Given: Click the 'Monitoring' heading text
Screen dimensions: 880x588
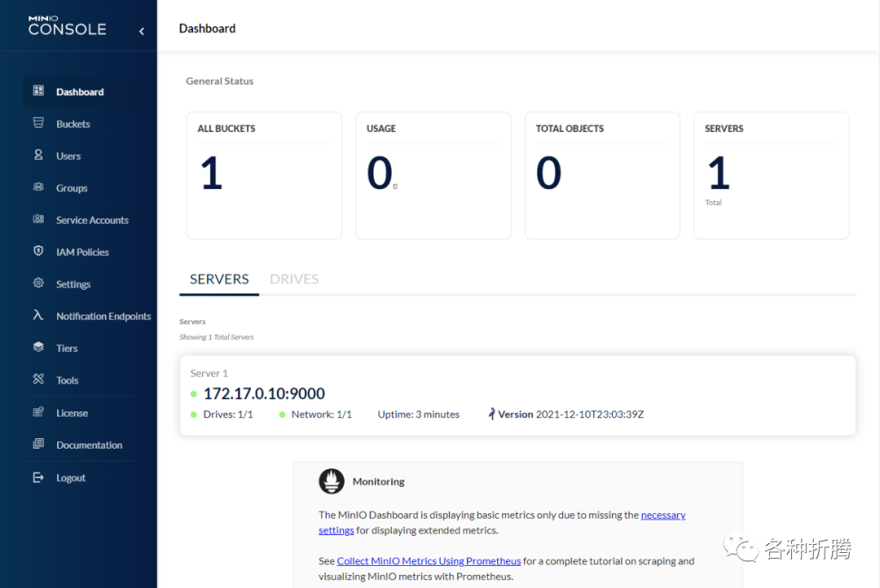Looking at the screenshot, I should (x=378, y=481).
